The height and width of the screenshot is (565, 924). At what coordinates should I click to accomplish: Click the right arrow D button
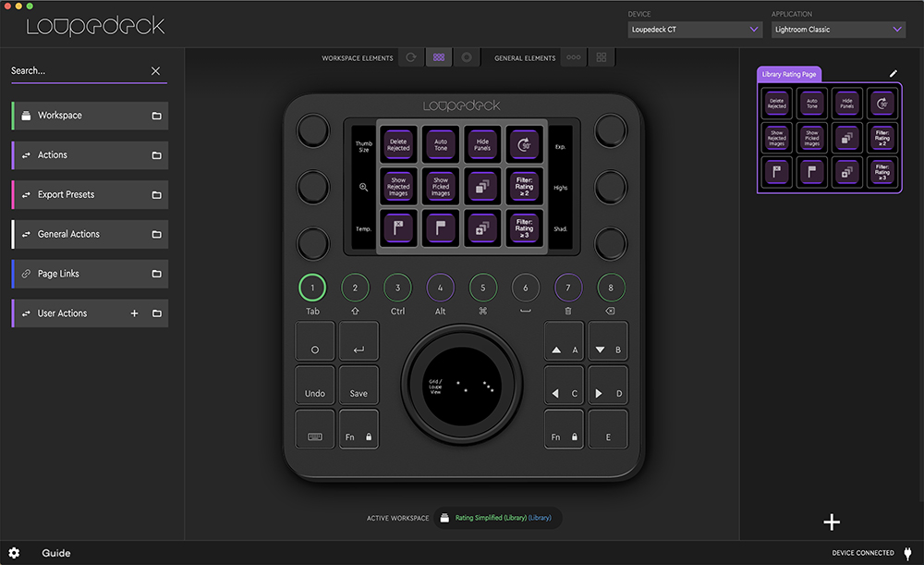[x=608, y=385]
